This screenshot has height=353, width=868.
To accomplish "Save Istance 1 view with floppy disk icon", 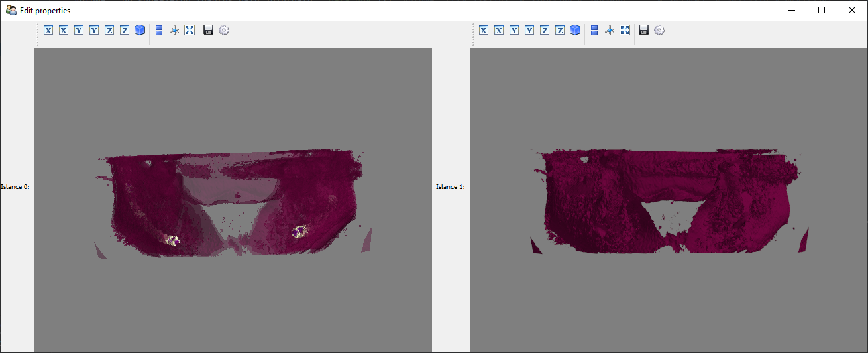I will pyautogui.click(x=643, y=30).
